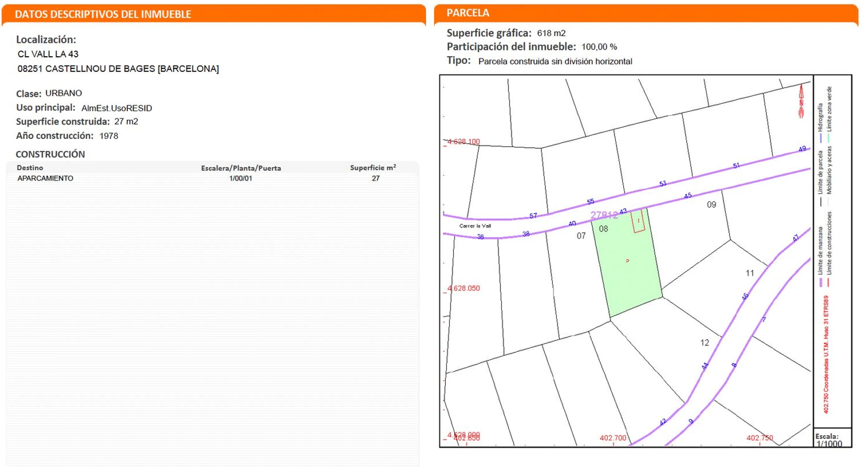Click the APARCAMIENTO row in construction table
Screen dimensions: 868x467
45,178
